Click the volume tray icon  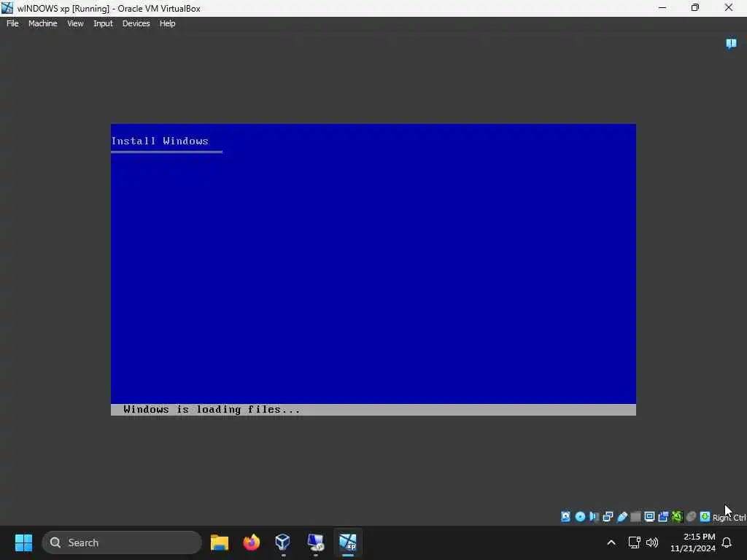[652, 542]
